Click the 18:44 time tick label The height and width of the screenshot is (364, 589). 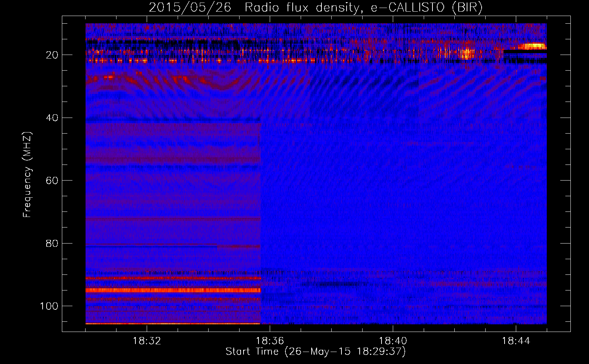click(x=516, y=341)
